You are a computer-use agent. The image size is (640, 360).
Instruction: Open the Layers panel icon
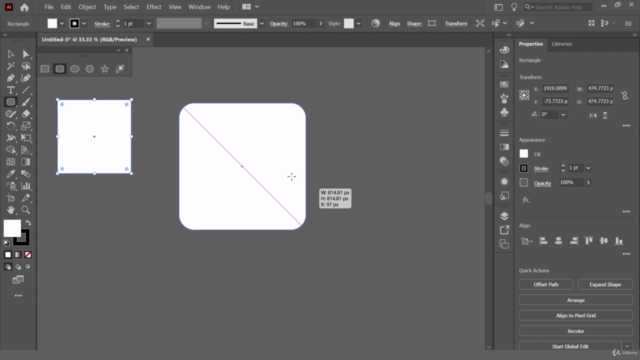click(x=504, y=216)
